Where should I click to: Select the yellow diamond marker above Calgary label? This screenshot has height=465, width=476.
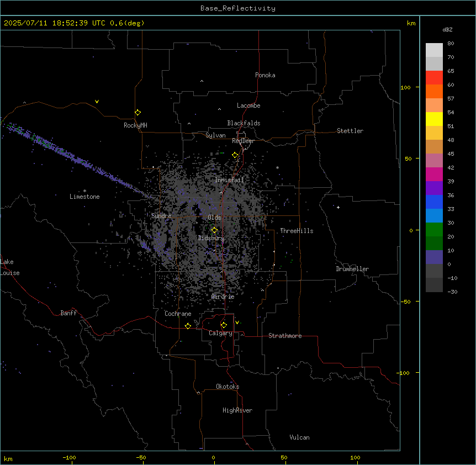(224, 325)
